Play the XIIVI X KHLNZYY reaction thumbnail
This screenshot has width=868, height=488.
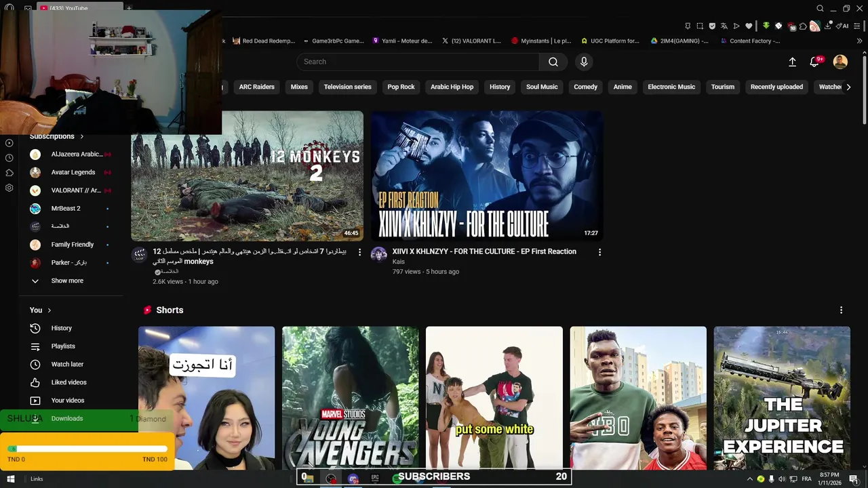[487, 176]
